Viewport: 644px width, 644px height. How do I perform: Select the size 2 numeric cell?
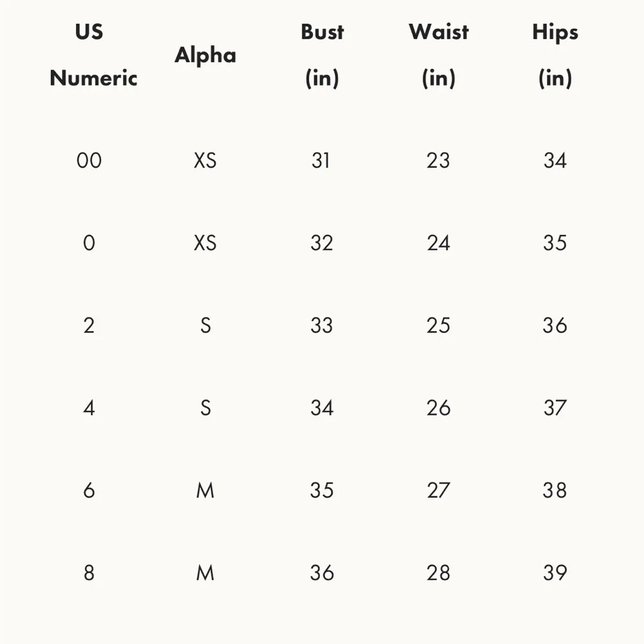pos(89,325)
